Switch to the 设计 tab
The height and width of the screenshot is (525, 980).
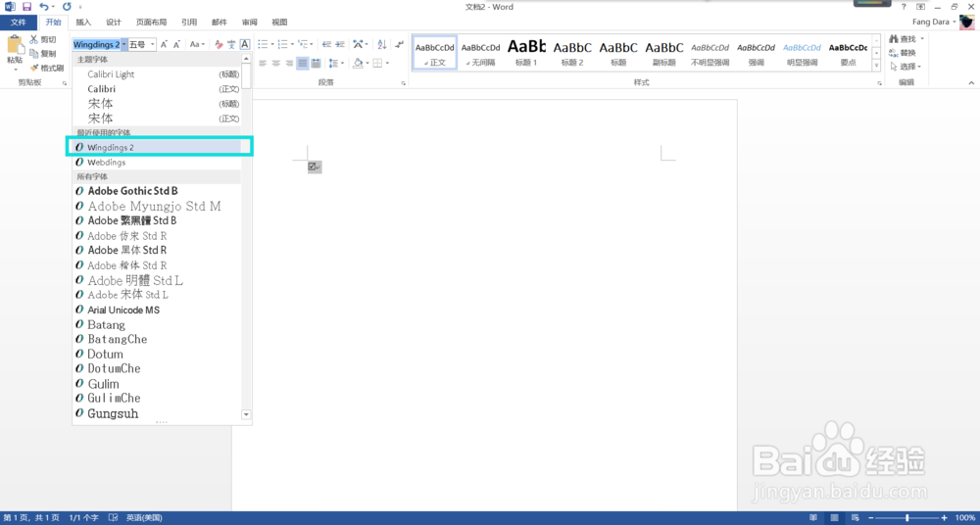click(114, 23)
